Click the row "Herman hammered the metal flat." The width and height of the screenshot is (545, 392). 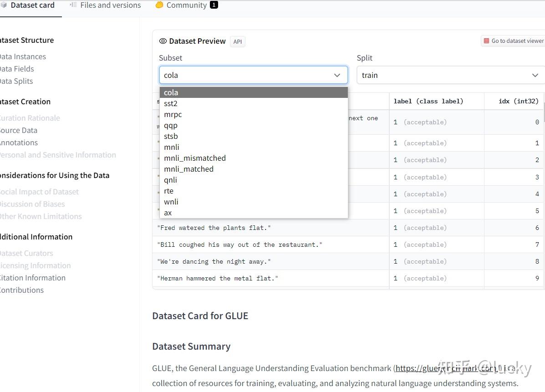pyautogui.click(x=348, y=278)
